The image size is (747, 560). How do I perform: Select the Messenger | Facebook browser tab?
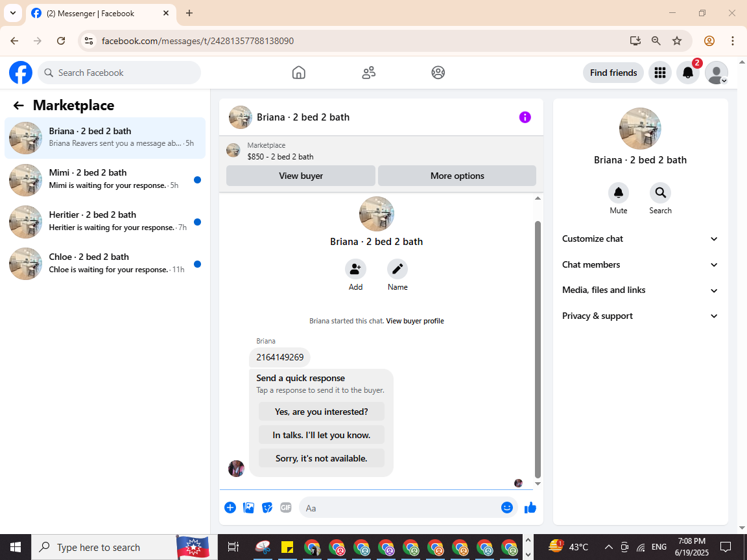click(101, 14)
